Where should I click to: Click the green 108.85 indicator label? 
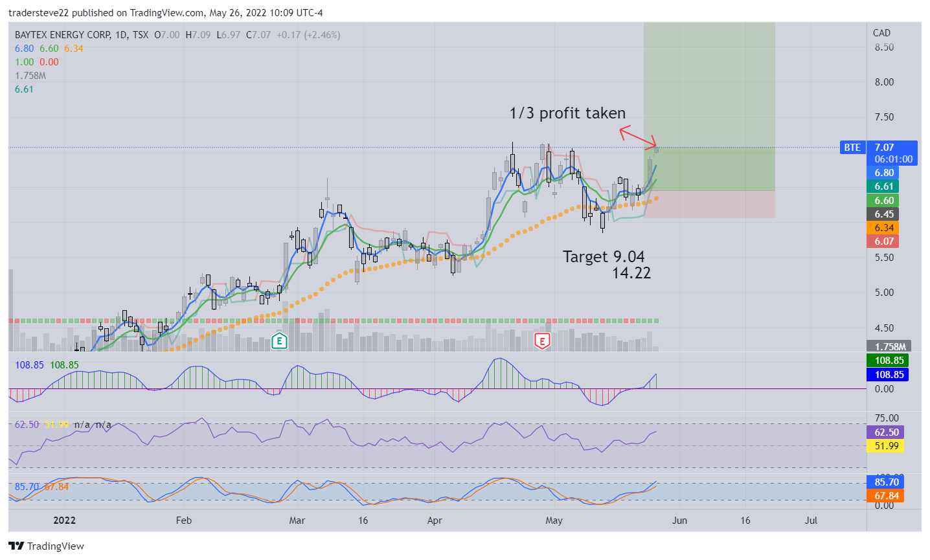887,361
